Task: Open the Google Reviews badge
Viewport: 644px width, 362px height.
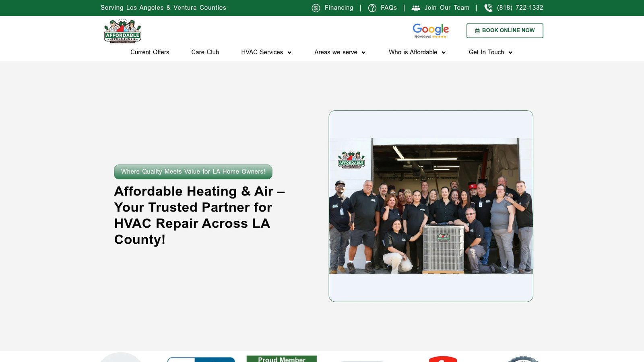Action: (x=431, y=31)
